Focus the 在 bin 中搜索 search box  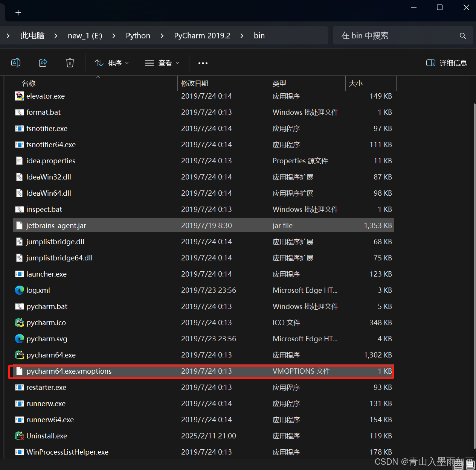[403, 35]
